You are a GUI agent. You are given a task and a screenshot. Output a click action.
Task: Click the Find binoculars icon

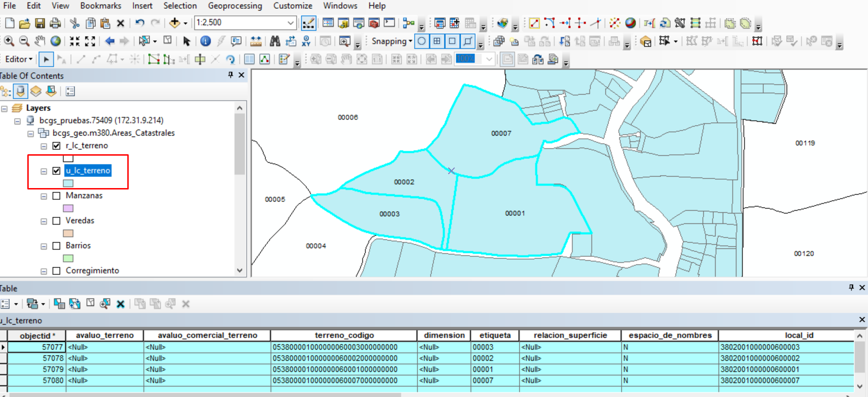pyautogui.click(x=275, y=41)
